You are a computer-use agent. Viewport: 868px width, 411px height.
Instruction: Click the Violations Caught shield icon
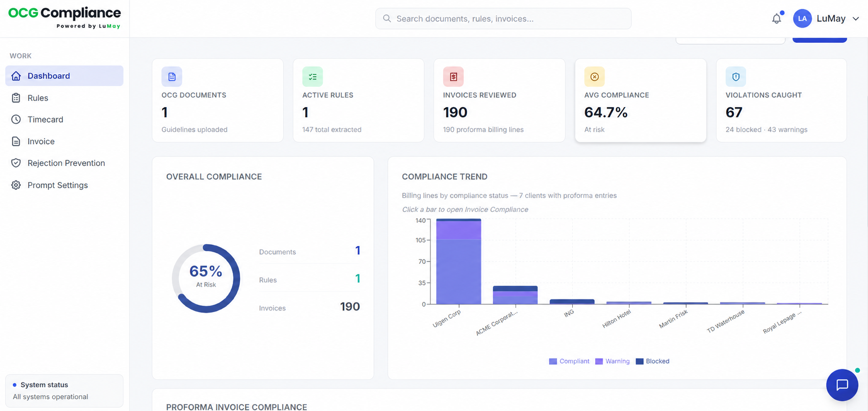(x=736, y=77)
